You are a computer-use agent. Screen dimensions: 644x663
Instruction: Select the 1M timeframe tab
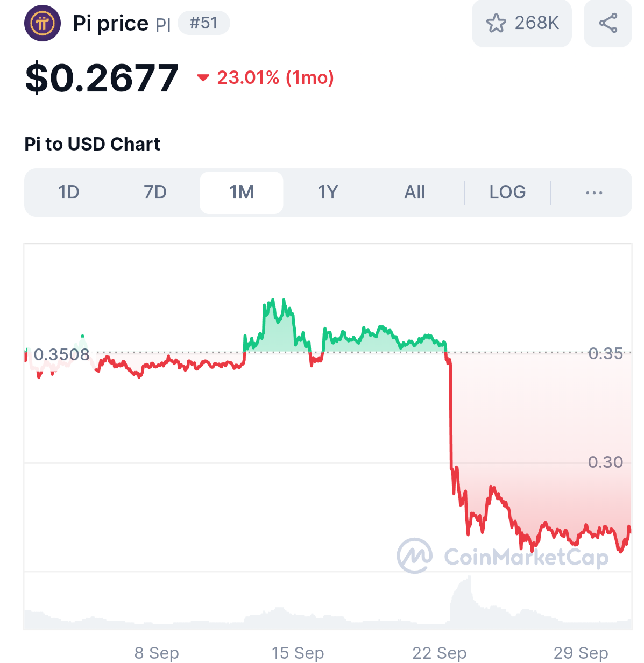(242, 193)
